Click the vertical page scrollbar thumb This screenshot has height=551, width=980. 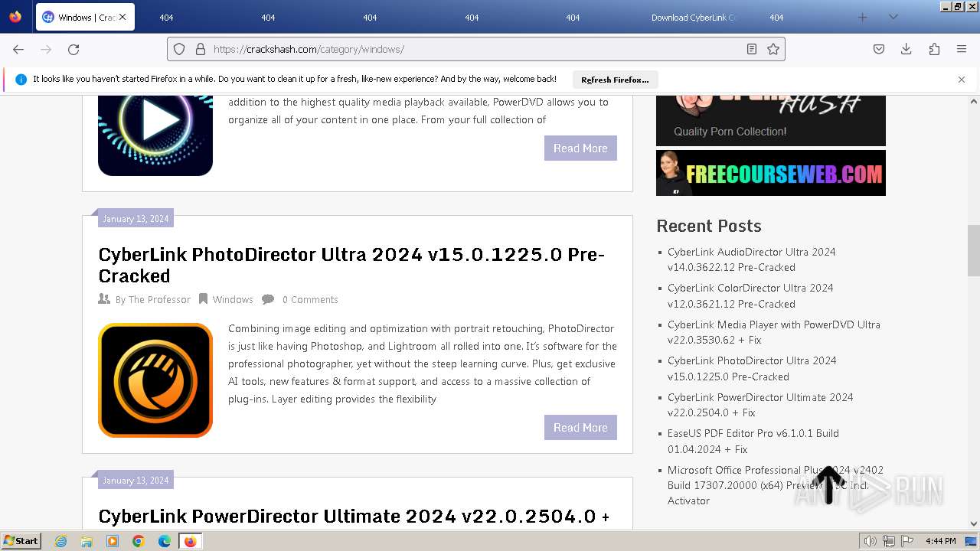pyautogui.click(x=974, y=250)
